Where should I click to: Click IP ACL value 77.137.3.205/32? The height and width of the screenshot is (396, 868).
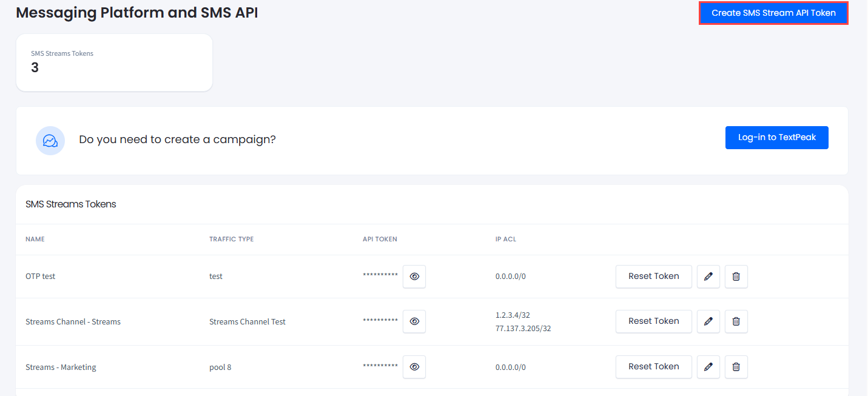(x=523, y=329)
